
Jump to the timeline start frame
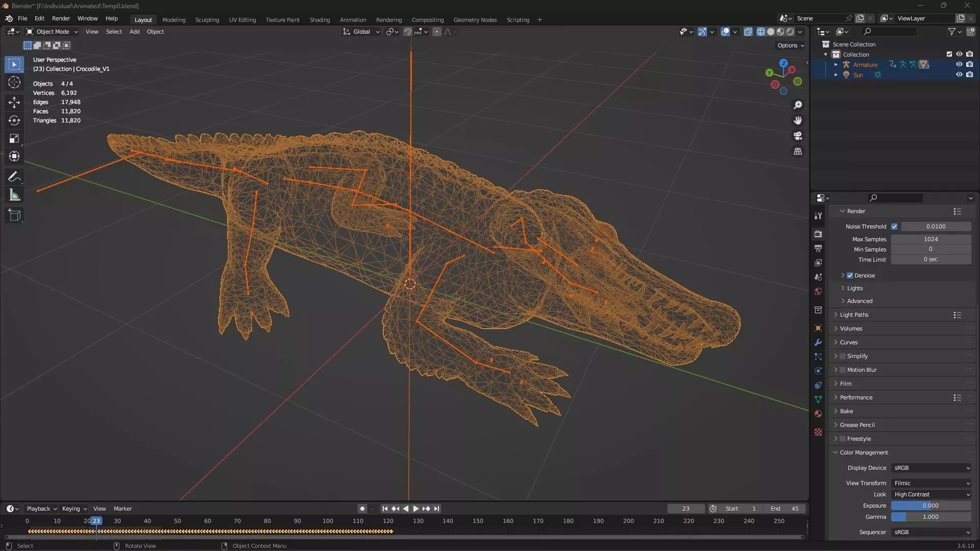pyautogui.click(x=385, y=509)
